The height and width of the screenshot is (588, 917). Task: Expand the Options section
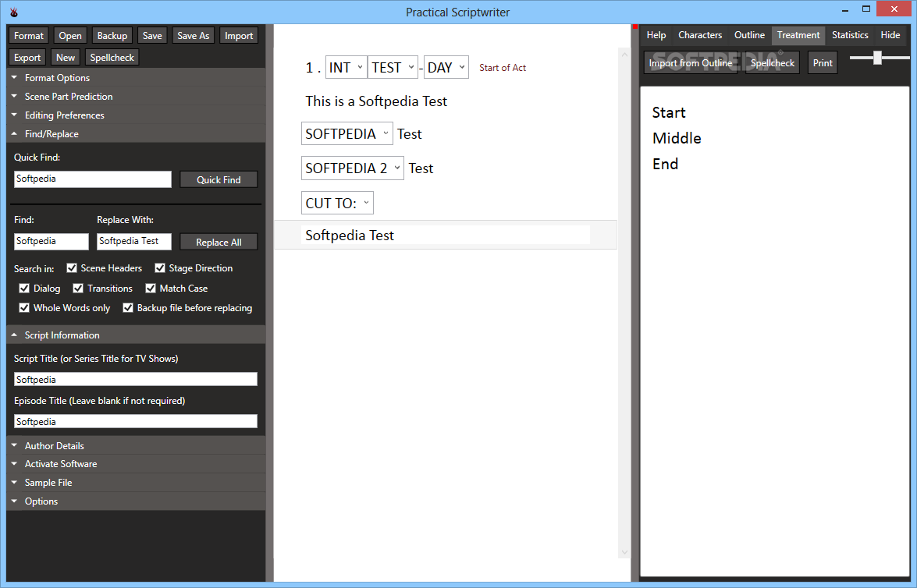tap(136, 501)
